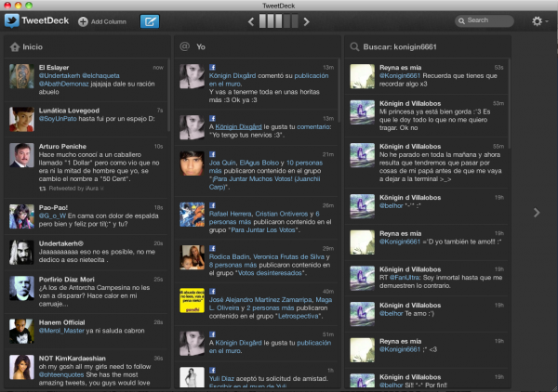Click the TweetDeck bird logo

click(12, 21)
